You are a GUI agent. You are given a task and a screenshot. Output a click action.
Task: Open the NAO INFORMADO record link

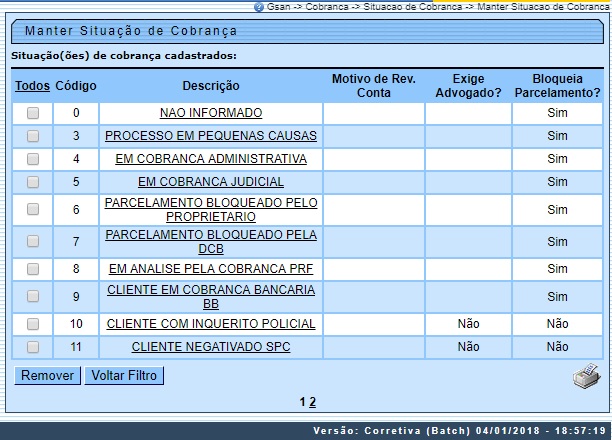pyautogui.click(x=211, y=113)
